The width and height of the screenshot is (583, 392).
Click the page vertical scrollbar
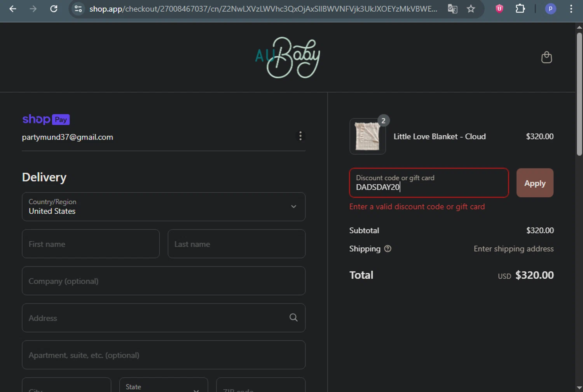[x=579, y=94]
